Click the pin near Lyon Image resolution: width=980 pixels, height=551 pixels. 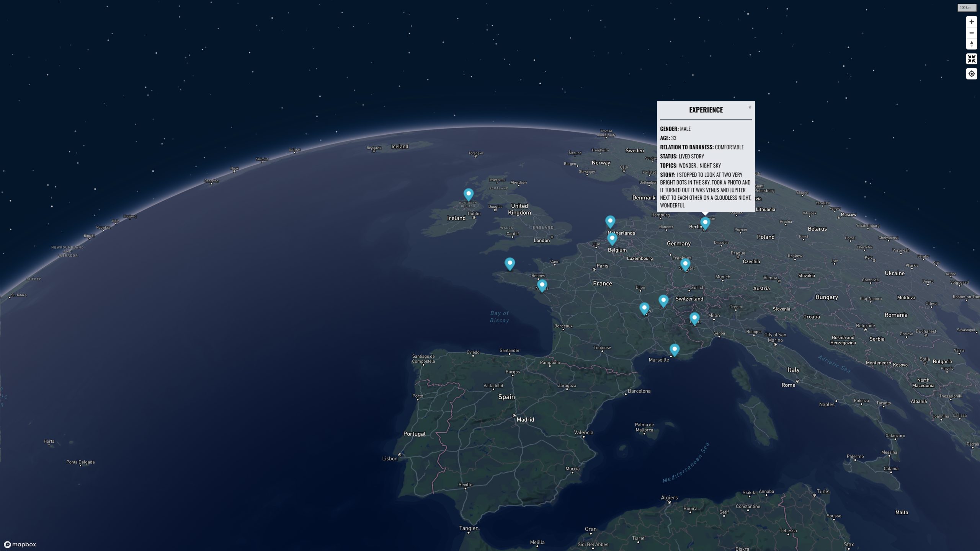644,308
